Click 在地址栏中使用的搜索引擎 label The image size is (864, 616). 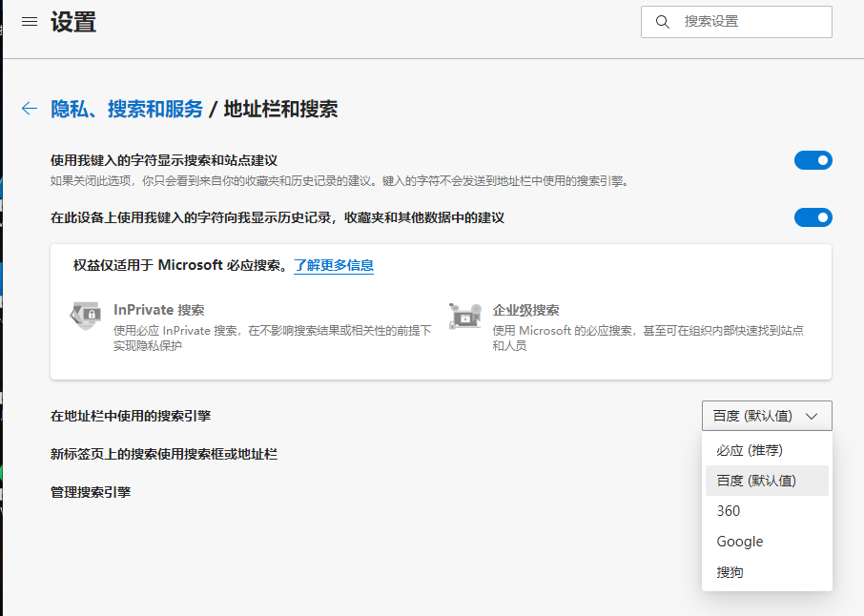pyautogui.click(x=131, y=416)
